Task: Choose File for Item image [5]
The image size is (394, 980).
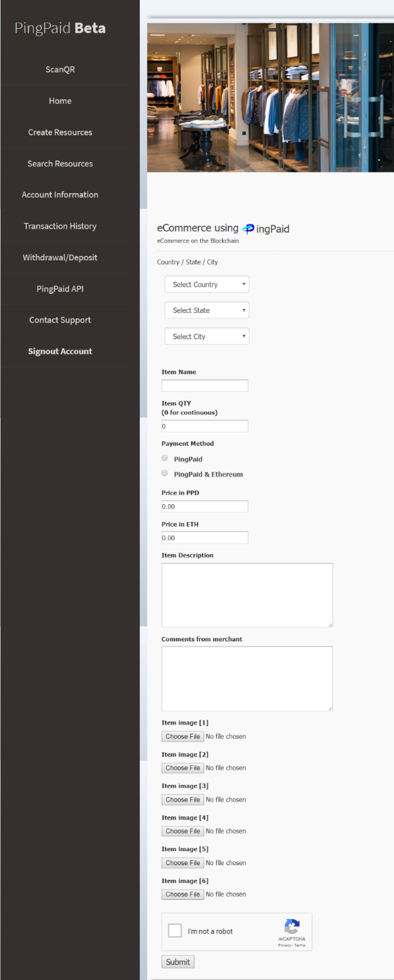Action: pos(183,863)
